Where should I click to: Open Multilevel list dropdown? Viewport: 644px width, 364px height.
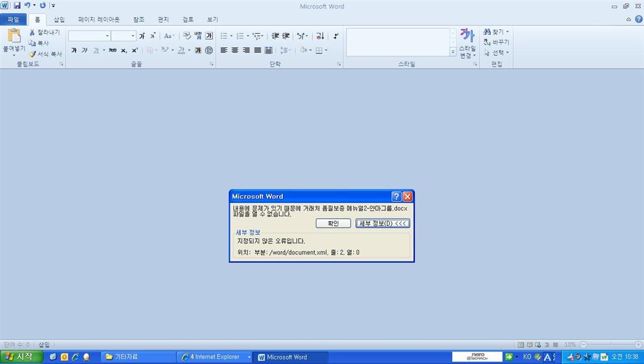258,36
